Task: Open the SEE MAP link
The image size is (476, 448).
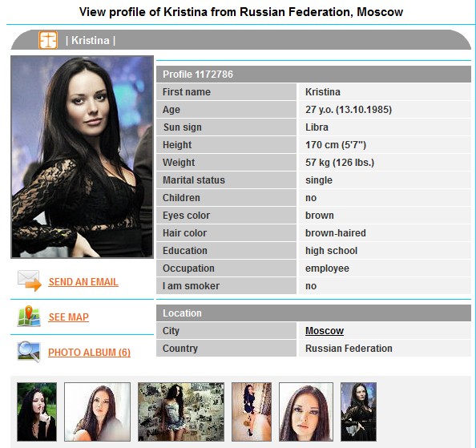Action: click(x=69, y=317)
